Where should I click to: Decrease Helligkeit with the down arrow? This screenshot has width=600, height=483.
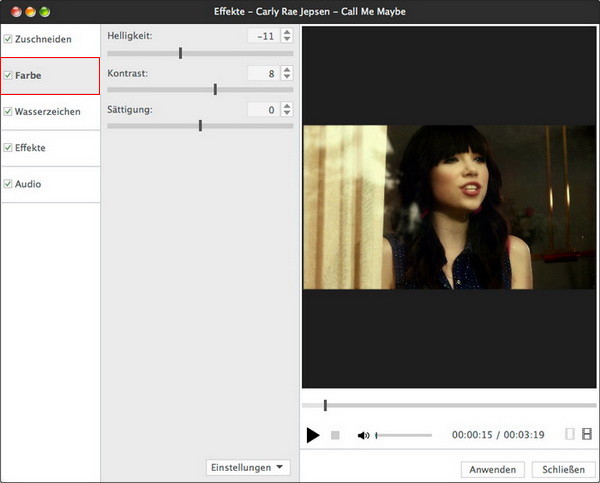(287, 39)
